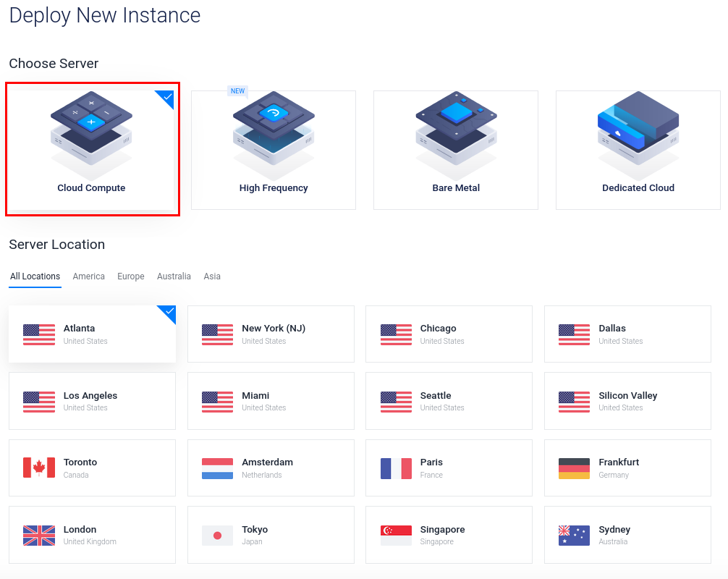Click the NEW badge on High Frequency
This screenshot has width=728, height=579.
click(x=237, y=90)
